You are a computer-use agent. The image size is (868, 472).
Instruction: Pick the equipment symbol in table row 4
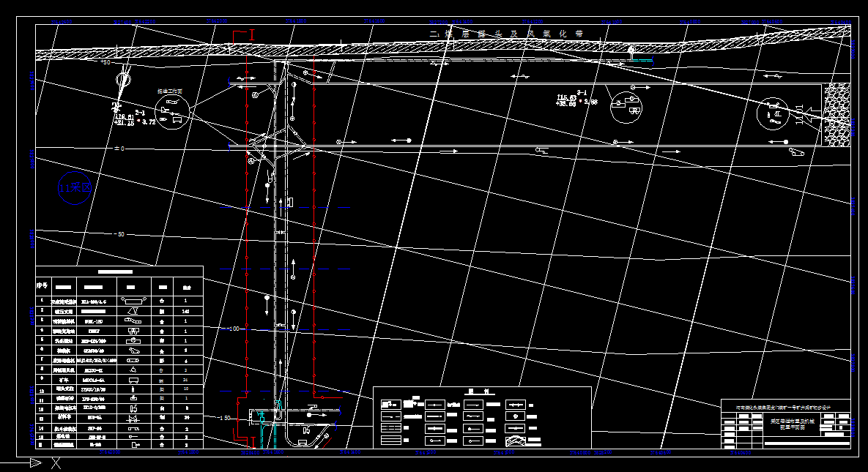tap(134, 331)
